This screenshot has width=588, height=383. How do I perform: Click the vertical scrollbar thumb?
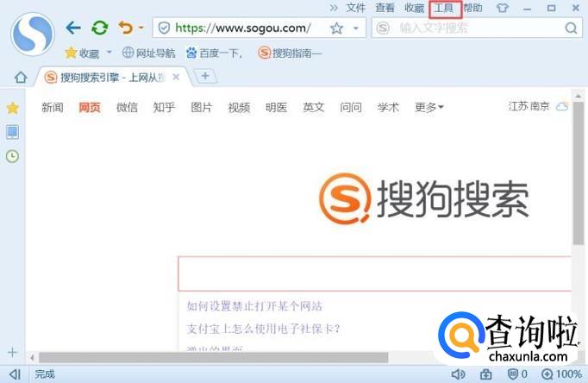[579, 173]
